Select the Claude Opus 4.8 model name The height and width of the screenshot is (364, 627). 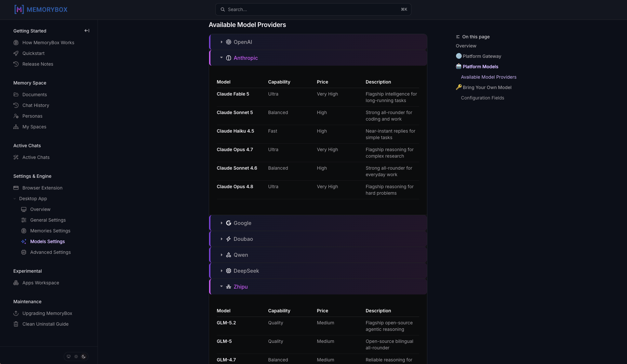pos(234,187)
